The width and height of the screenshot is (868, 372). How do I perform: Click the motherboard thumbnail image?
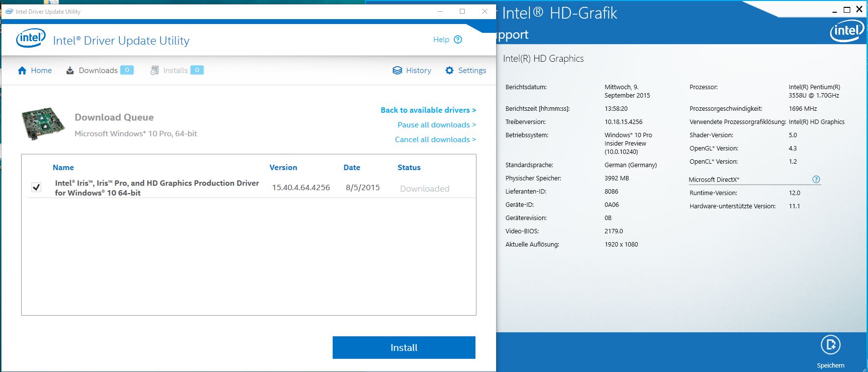43,124
